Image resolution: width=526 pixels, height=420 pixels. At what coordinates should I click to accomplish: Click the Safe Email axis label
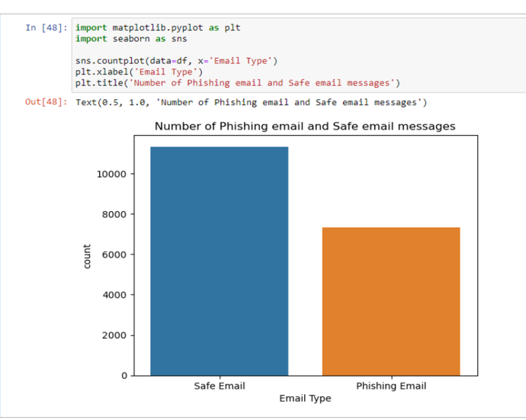tap(220, 386)
